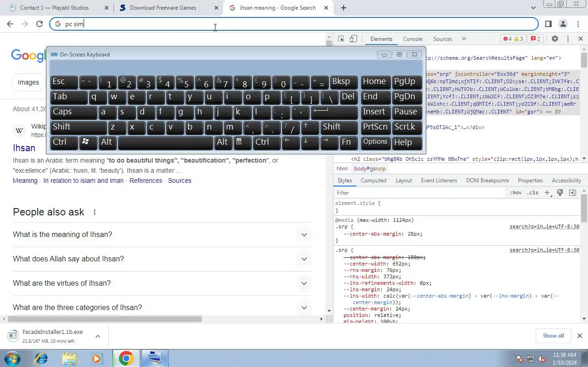The width and height of the screenshot is (588, 367).
Task: Open Windows Start button
Action: [x=12, y=358]
